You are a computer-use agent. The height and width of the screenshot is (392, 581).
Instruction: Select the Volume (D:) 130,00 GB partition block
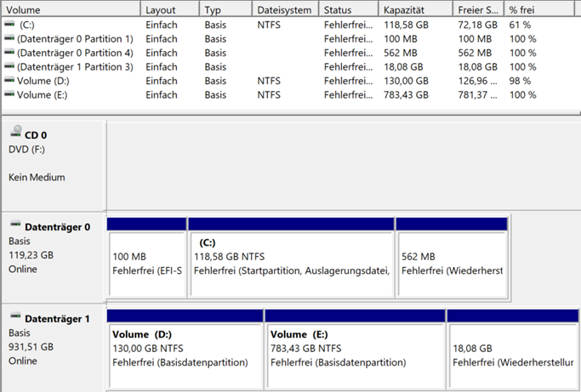pyautogui.click(x=185, y=349)
